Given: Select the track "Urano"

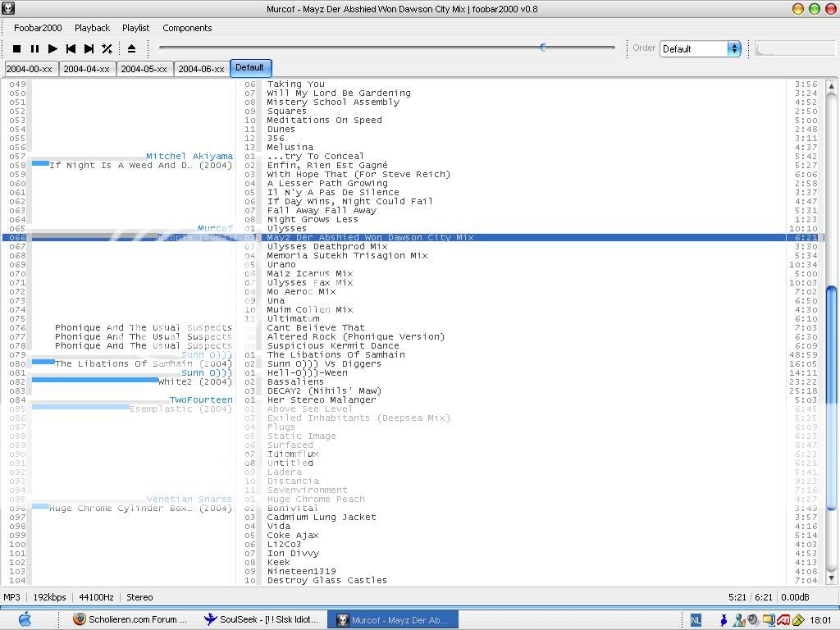Looking at the screenshot, I should click(281, 265).
